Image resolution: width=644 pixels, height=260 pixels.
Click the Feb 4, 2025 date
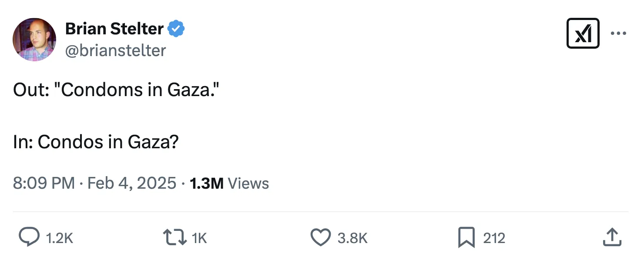click(132, 183)
